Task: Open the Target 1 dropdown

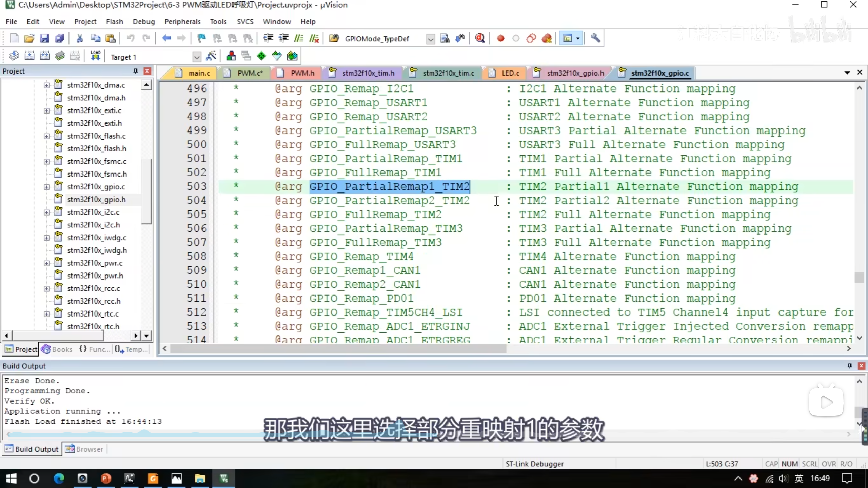Action: pos(196,57)
